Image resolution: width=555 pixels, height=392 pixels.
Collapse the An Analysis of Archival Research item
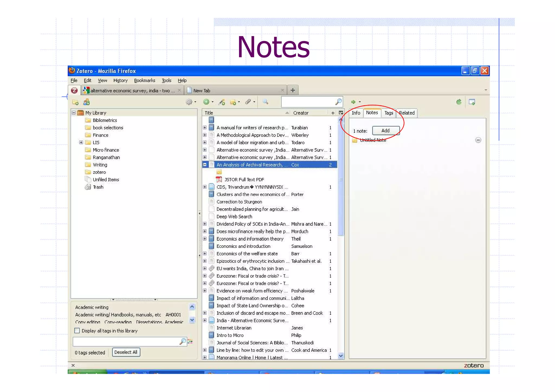tap(205, 165)
